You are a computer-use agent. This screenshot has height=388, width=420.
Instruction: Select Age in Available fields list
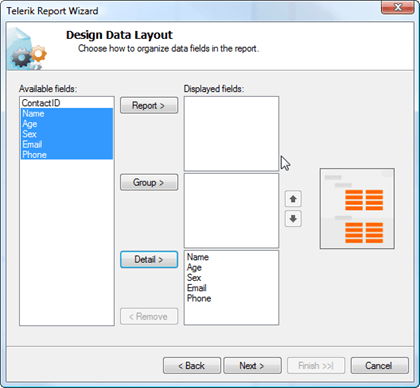pos(67,124)
